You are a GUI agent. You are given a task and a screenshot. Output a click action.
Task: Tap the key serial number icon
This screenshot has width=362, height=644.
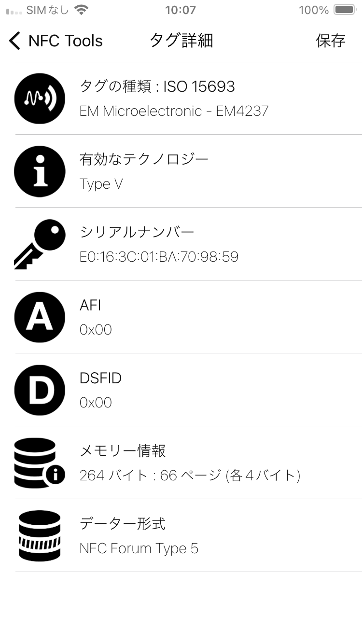[40, 244]
